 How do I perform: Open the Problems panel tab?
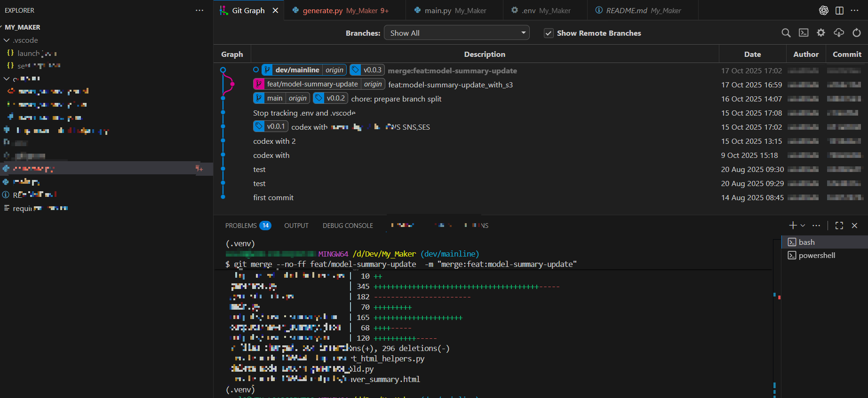coord(248,226)
